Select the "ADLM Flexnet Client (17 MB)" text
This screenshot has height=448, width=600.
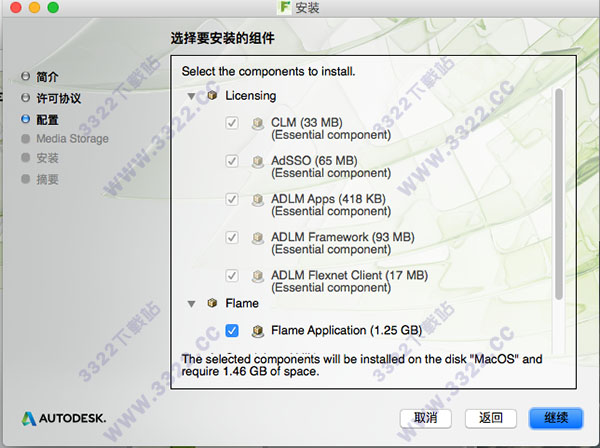(349, 275)
